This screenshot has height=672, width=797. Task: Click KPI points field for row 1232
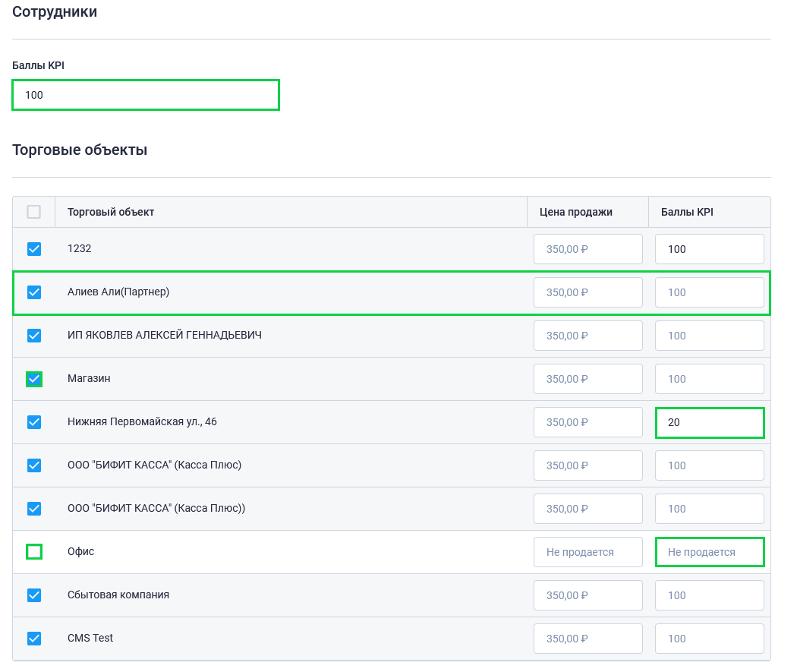[x=709, y=249]
